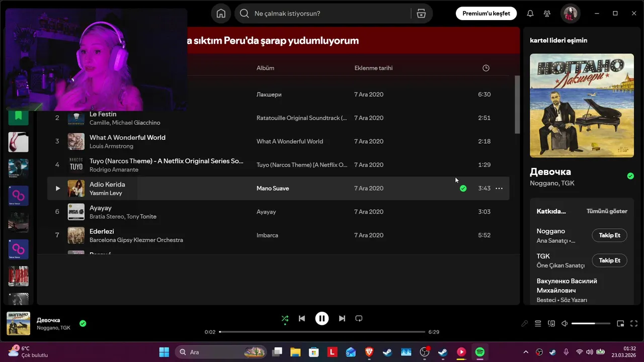Select the Le Festin track title
The image size is (644, 362).
click(103, 114)
